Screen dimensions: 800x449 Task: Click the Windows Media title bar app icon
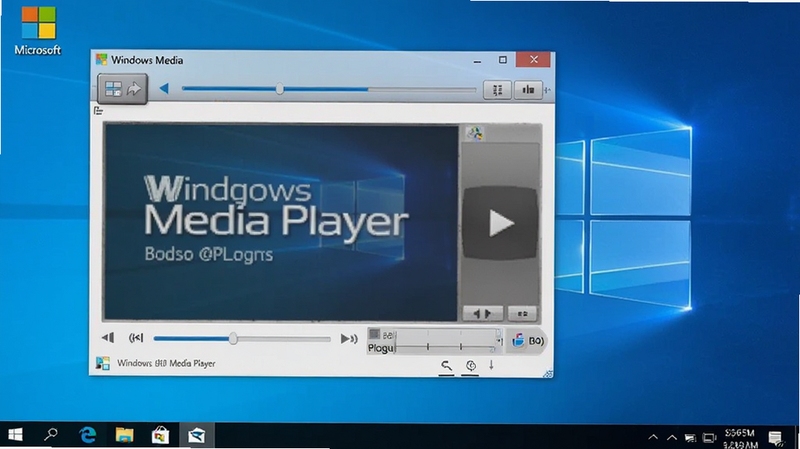[x=102, y=60]
